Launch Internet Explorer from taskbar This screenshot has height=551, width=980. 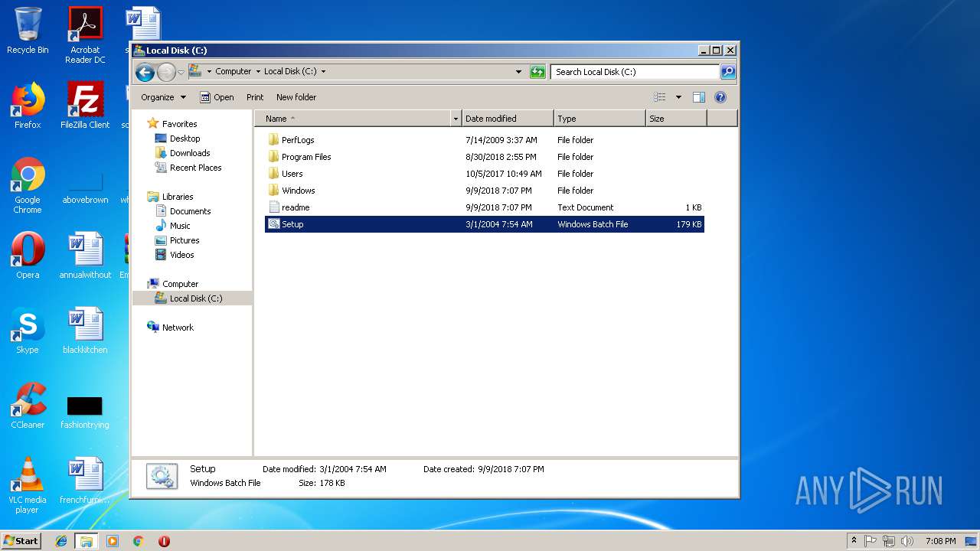(x=61, y=541)
